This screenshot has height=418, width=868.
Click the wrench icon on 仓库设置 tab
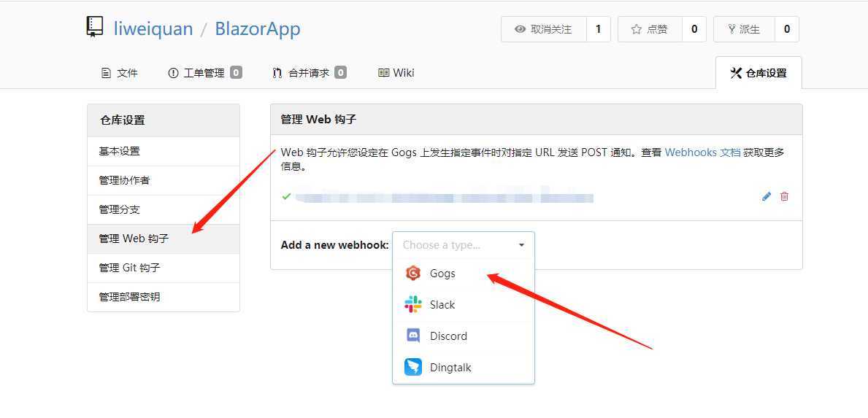(736, 73)
